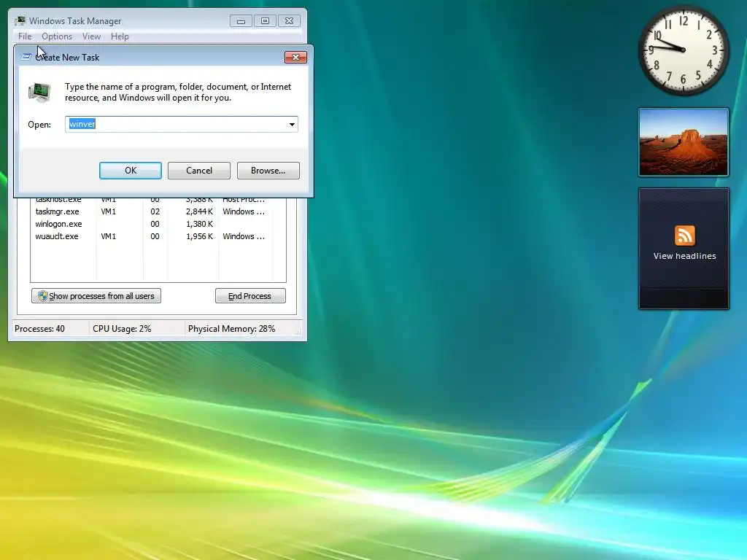Image resolution: width=747 pixels, height=560 pixels.
Task: Click Physical Memory: 28% status entry
Action: (231, 329)
